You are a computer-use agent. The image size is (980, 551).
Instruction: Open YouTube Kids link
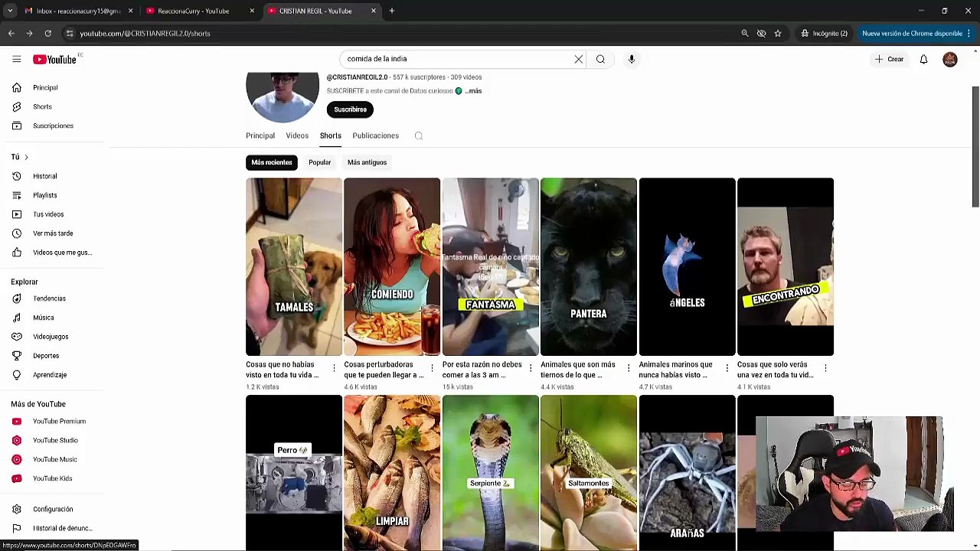pyautogui.click(x=52, y=478)
